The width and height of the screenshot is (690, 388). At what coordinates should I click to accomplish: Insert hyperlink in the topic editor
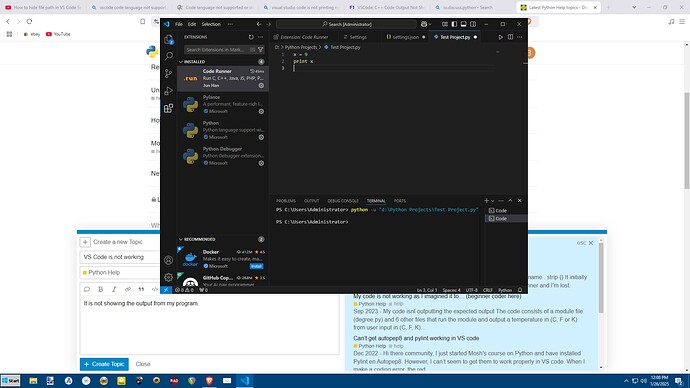click(x=128, y=289)
